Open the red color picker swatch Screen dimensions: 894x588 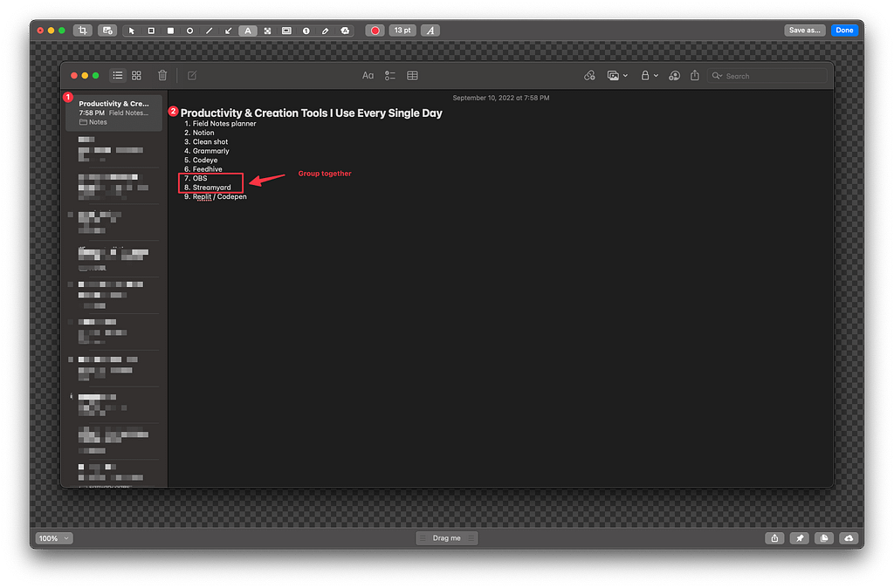(x=375, y=31)
